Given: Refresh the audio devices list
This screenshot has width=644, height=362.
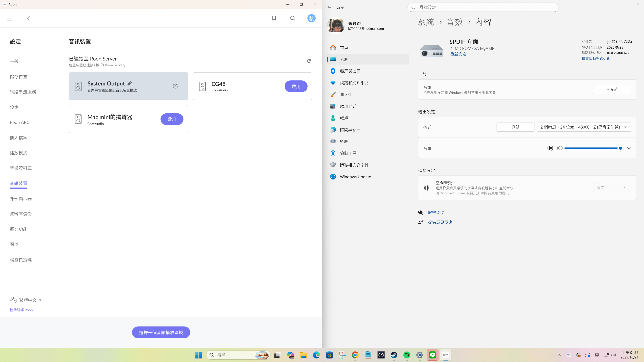Looking at the screenshot, I should [x=309, y=61].
